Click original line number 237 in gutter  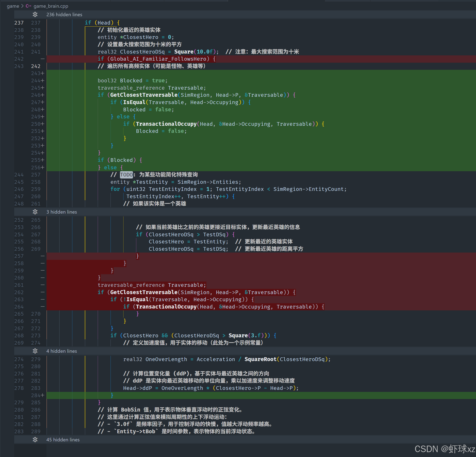(x=19, y=23)
